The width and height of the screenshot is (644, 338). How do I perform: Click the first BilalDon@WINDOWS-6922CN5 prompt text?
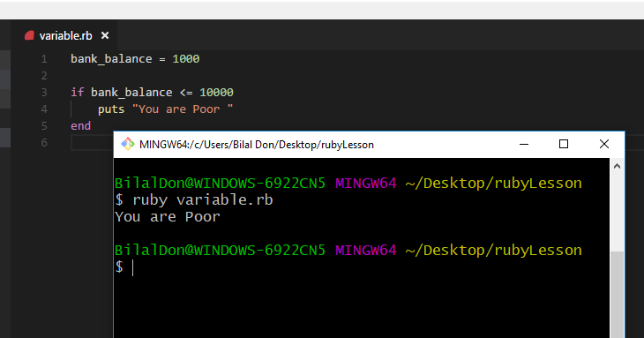coord(221,184)
